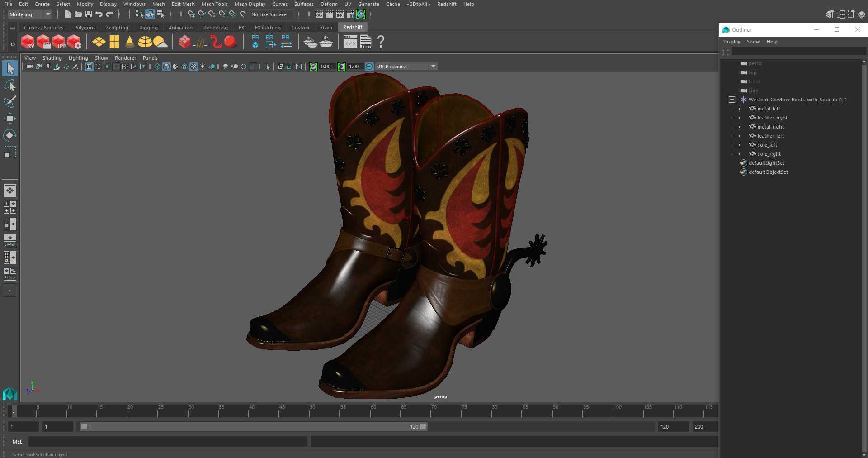The width and height of the screenshot is (868, 458).
Task: Open Outliner Show menu
Action: pyautogui.click(x=753, y=42)
